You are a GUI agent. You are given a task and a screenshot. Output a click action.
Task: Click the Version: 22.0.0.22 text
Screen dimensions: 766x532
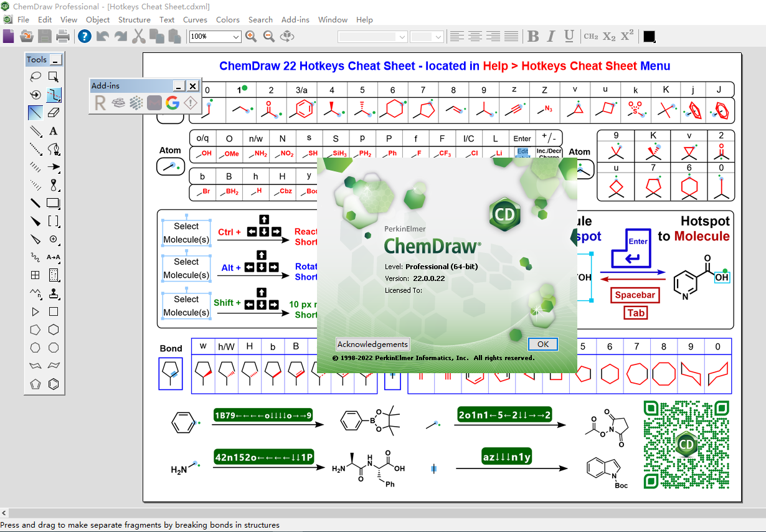[415, 278]
